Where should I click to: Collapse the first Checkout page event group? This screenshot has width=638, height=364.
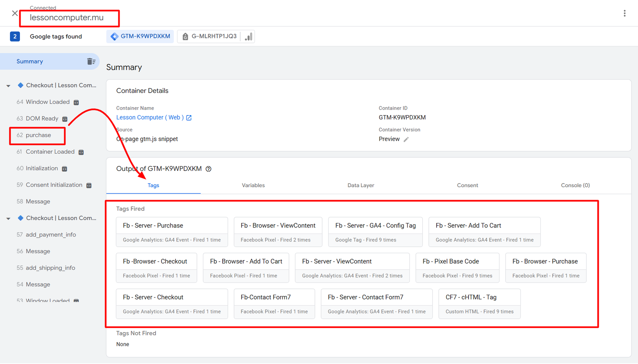pyautogui.click(x=8, y=86)
